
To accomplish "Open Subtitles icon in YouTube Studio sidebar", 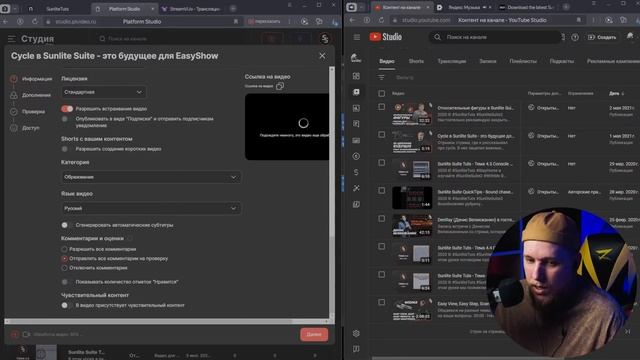I will [356, 140].
